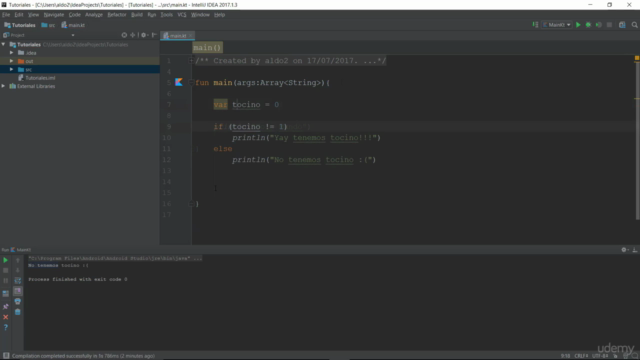The image size is (640, 360).
Task: Click the closing fold marker on line 16
Action: point(191,204)
